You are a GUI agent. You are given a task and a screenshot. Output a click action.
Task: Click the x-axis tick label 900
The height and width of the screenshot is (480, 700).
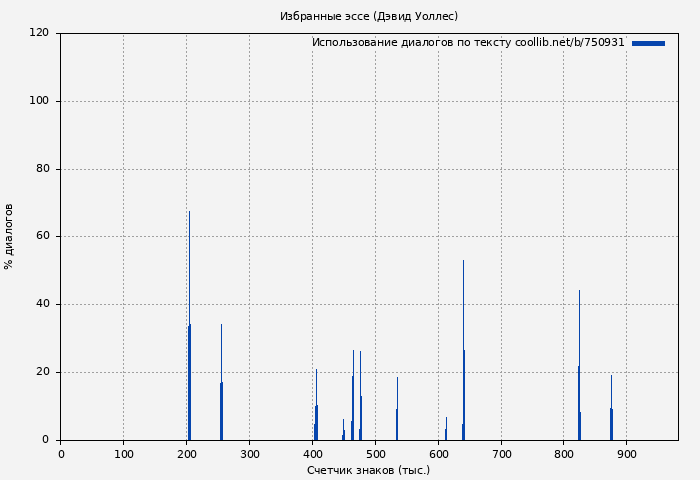(x=627, y=454)
